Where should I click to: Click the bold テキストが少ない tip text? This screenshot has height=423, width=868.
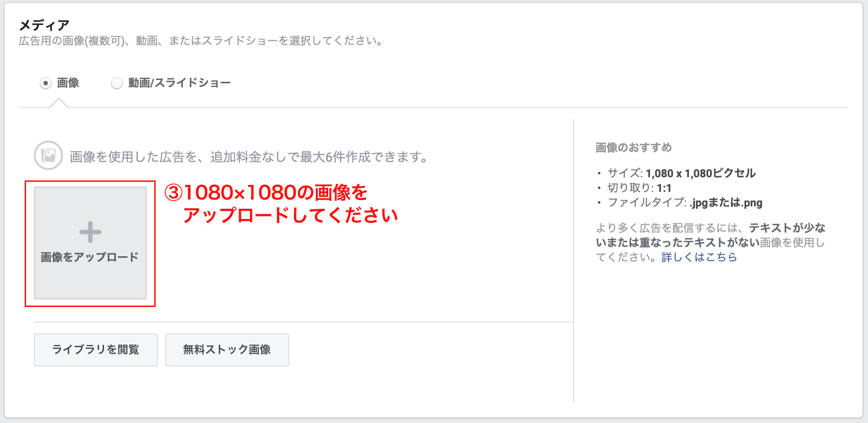(x=787, y=228)
